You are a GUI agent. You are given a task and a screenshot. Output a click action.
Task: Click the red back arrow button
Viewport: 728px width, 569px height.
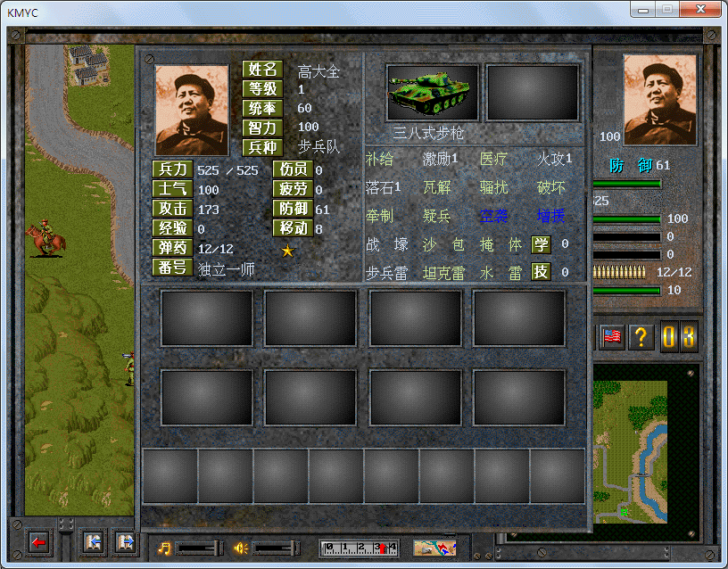pos(37,541)
